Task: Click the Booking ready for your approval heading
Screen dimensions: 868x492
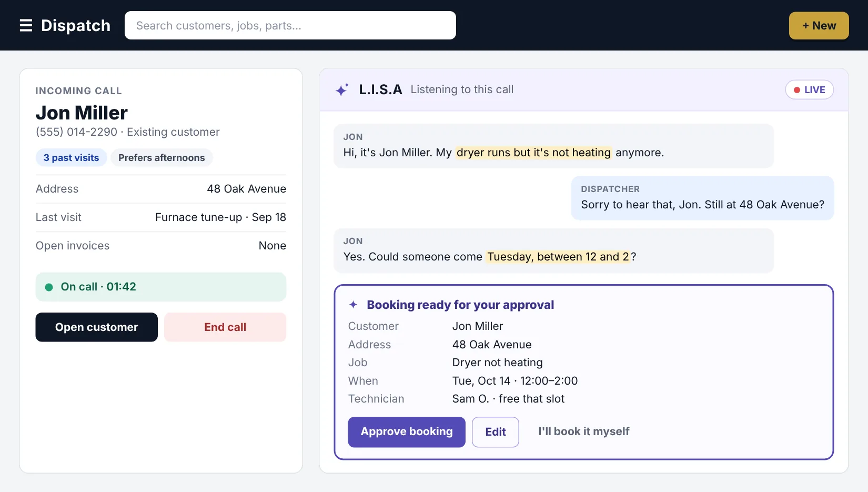Action: 460,305
